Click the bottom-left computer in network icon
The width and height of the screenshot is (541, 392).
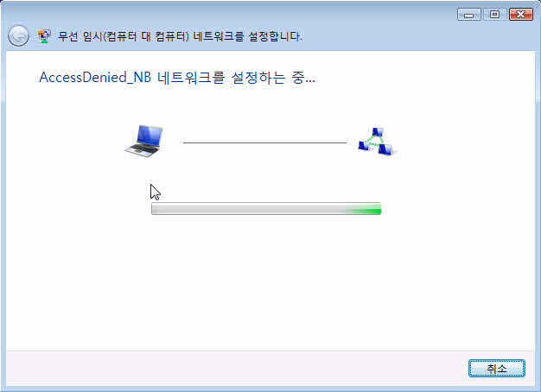(x=364, y=145)
